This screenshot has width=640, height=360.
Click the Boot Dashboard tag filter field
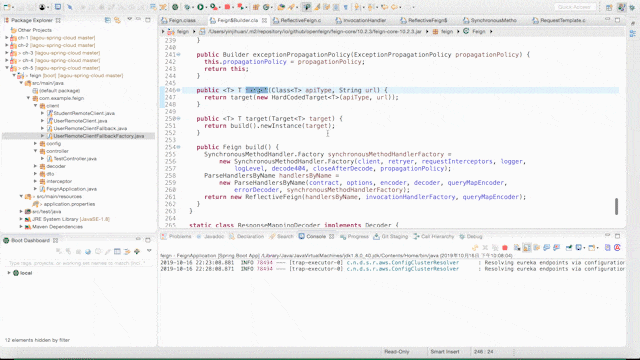77,263
